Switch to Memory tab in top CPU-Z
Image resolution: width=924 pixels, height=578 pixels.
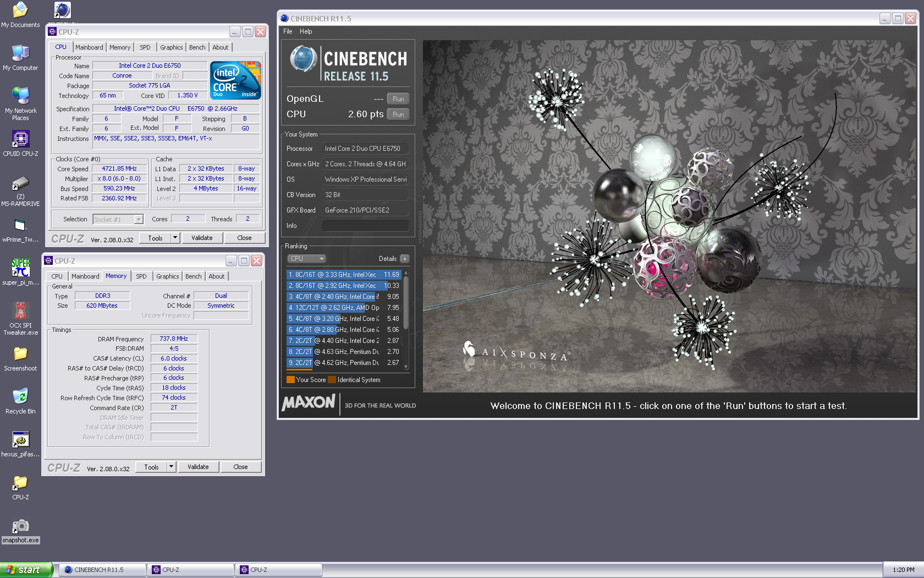tap(120, 47)
